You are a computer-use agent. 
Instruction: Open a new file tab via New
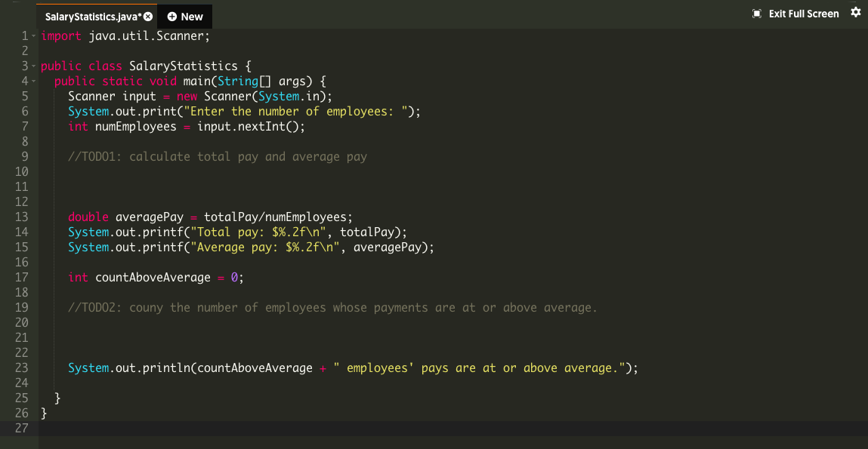184,16
